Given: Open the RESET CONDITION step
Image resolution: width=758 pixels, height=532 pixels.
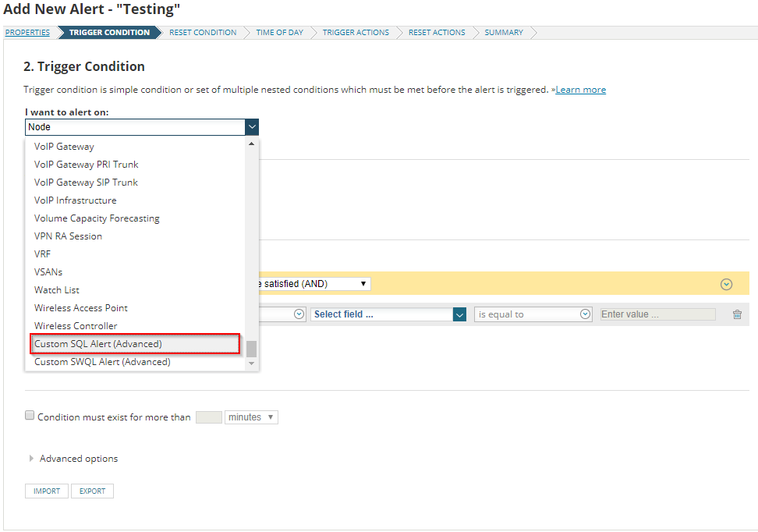Looking at the screenshot, I should [203, 32].
